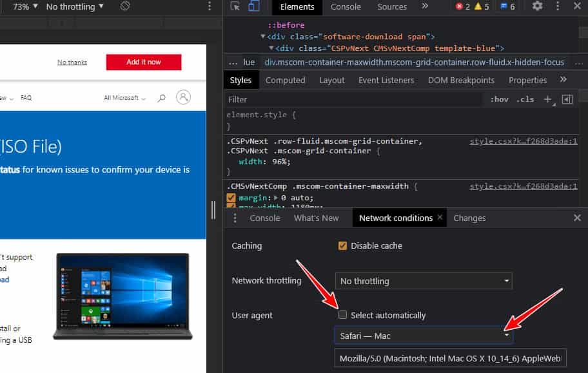Viewport: 588px width, 373px height.
Task: Click the inspect element picker icon
Action: tap(235, 6)
